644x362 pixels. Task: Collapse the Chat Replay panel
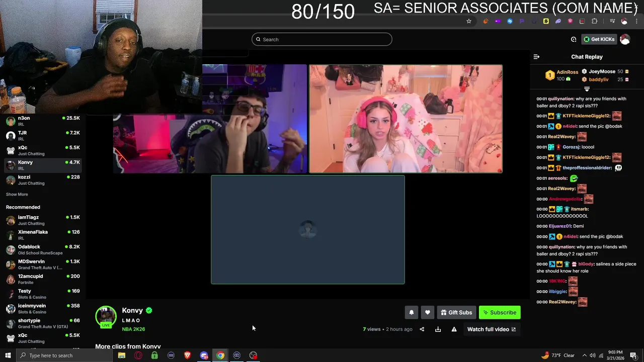click(x=536, y=57)
